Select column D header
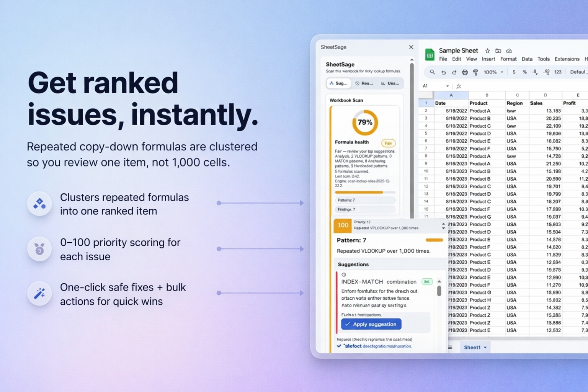 (x=545, y=95)
